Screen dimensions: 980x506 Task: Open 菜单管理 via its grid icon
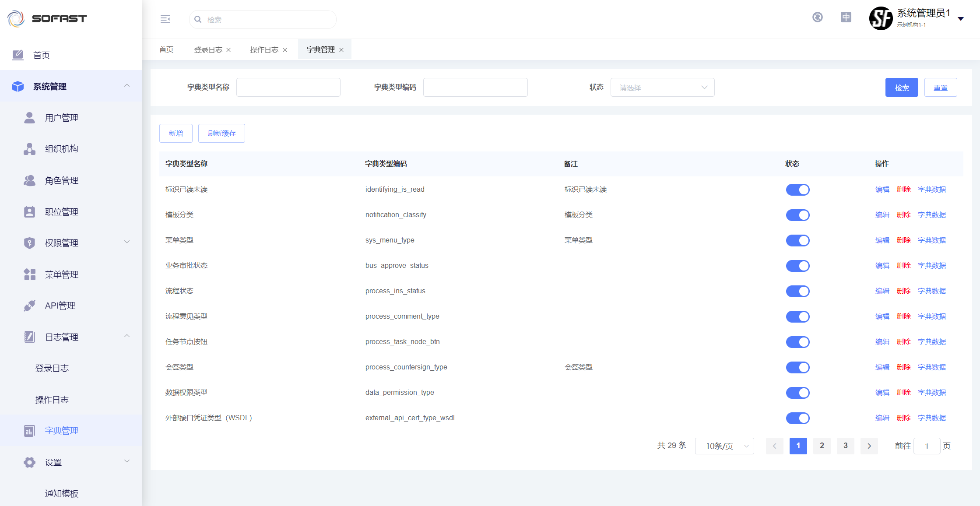point(29,274)
